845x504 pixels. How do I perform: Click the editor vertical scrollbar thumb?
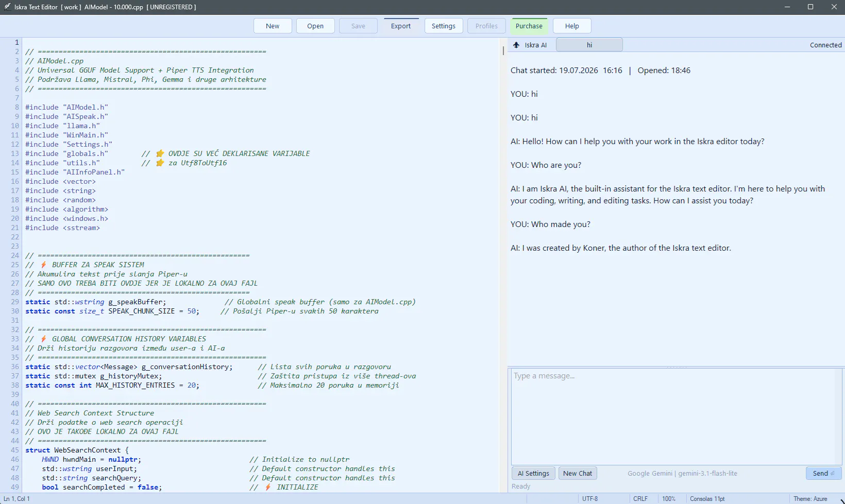(503, 50)
